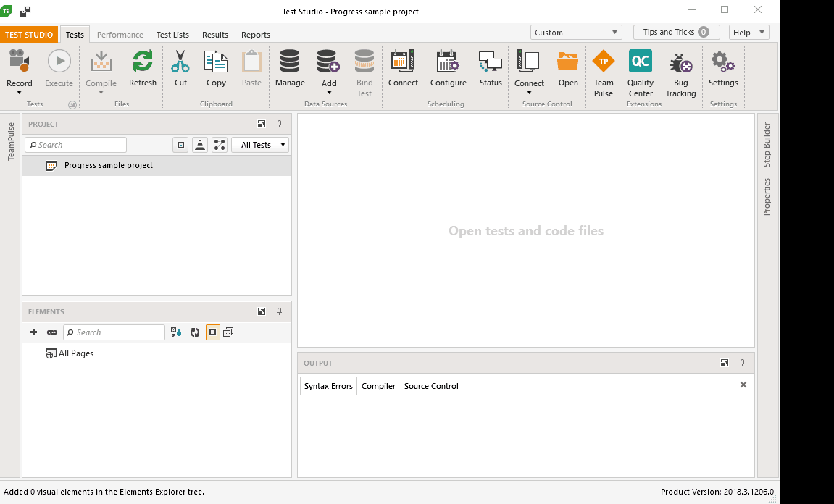Open the Step Builder side panel

[x=767, y=145]
